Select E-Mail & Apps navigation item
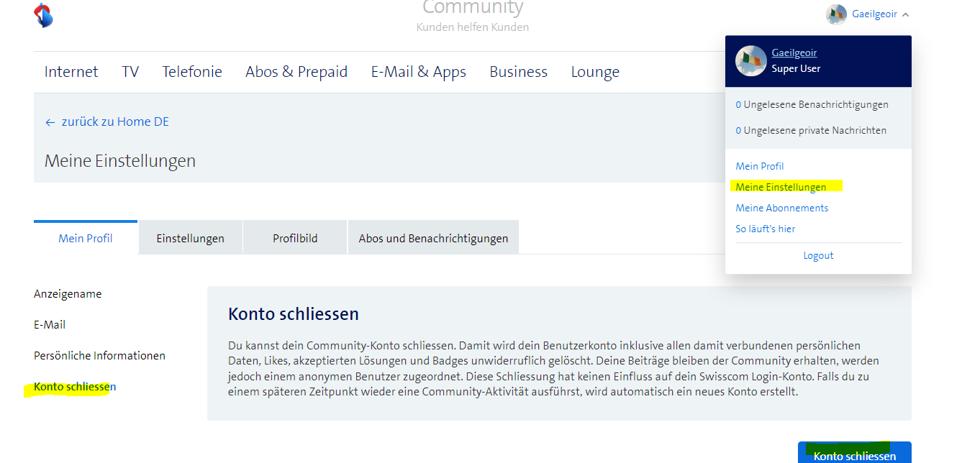The image size is (980, 463). (418, 72)
